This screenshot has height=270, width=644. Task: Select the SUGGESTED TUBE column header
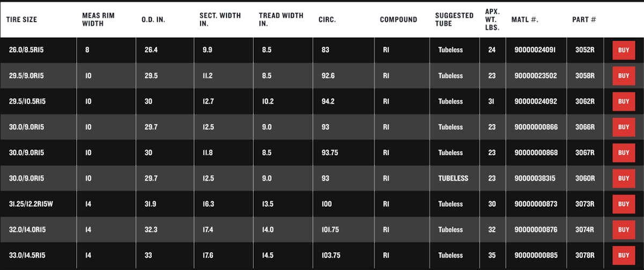pyautogui.click(x=454, y=20)
